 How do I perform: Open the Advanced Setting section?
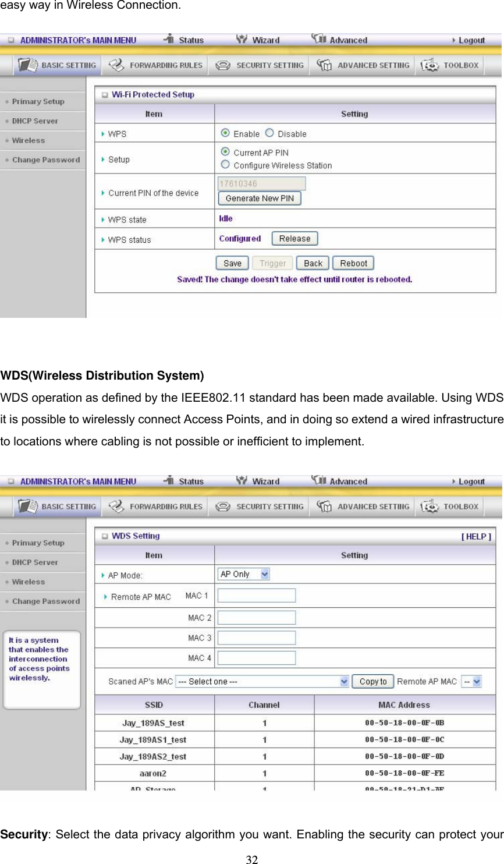coord(362,65)
